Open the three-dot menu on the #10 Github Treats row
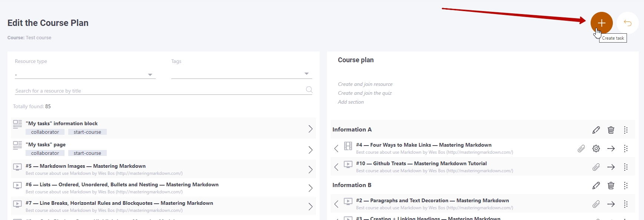644x220 pixels. click(x=625, y=167)
